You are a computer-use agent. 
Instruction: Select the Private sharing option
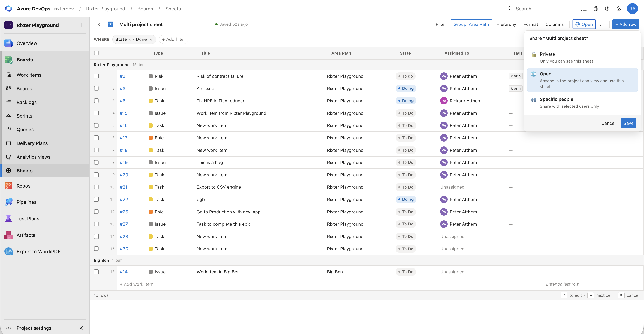582,57
